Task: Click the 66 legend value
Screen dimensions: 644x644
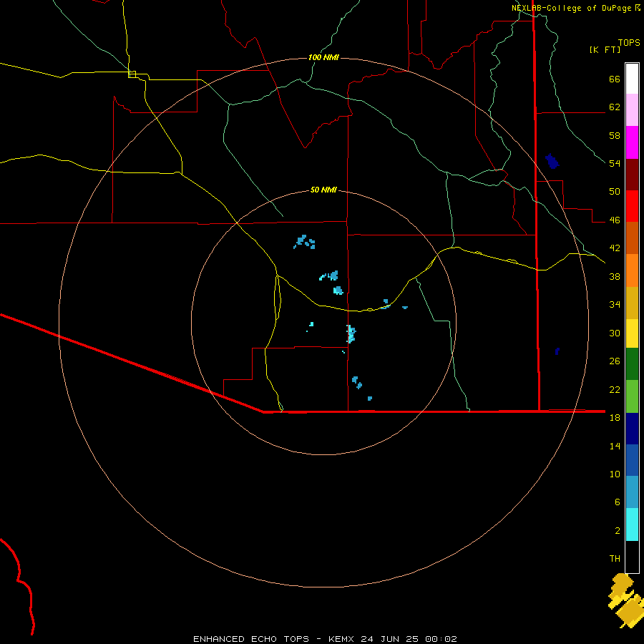Action: pyautogui.click(x=615, y=79)
